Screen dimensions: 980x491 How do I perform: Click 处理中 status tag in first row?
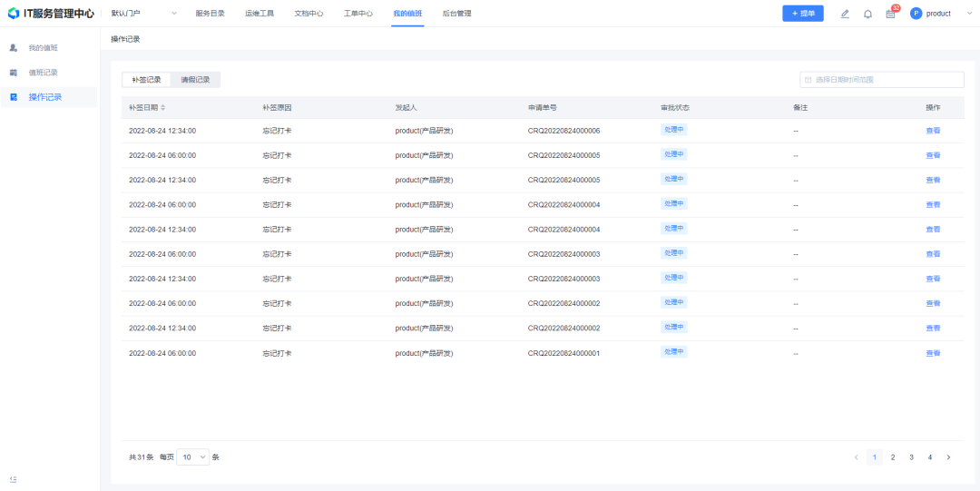(673, 130)
